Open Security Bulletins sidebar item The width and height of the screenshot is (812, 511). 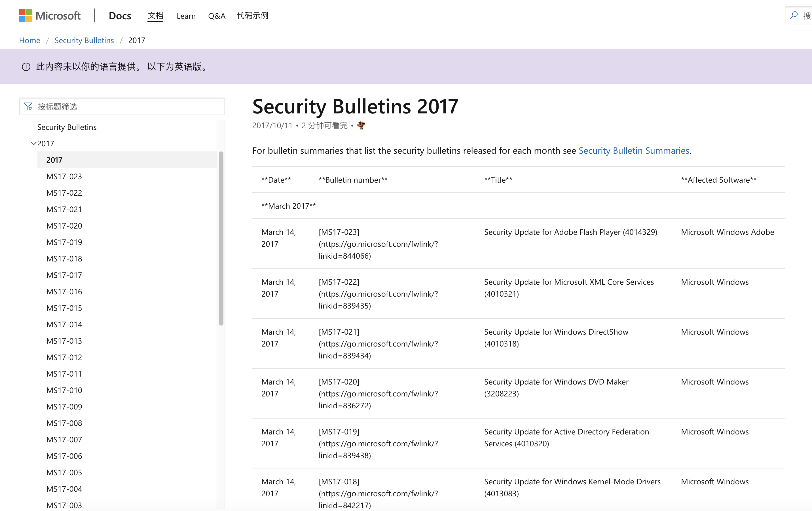(x=67, y=127)
